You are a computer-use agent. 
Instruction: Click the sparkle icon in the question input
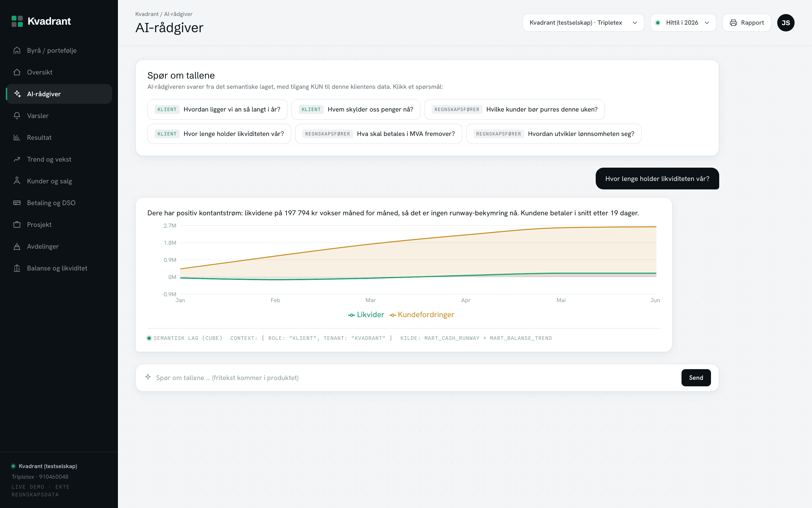[x=148, y=377]
